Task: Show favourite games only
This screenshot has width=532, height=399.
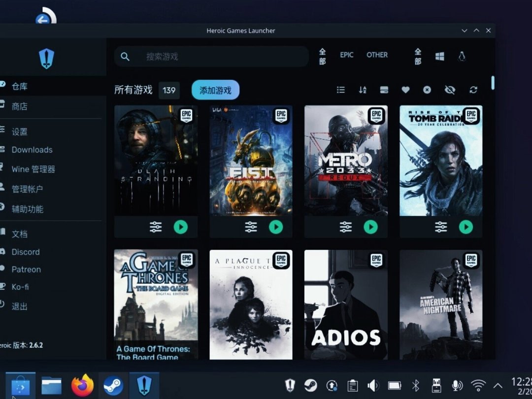Action: [x=405, y=90]
